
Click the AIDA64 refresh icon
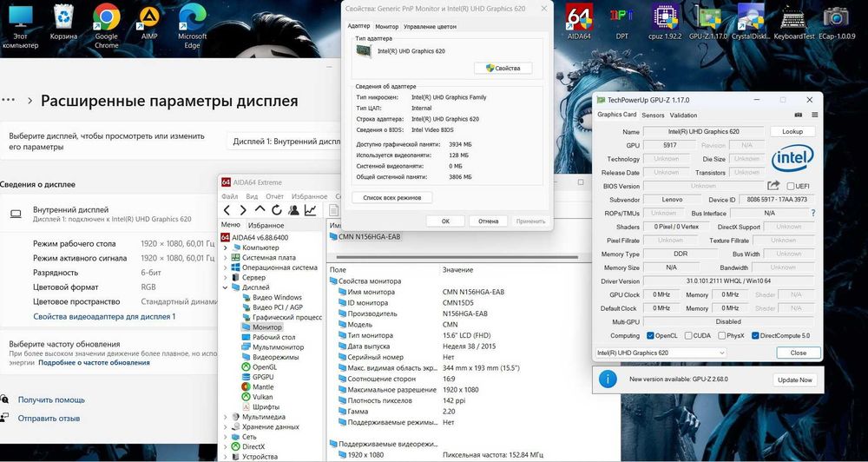(x=277, y=210)
